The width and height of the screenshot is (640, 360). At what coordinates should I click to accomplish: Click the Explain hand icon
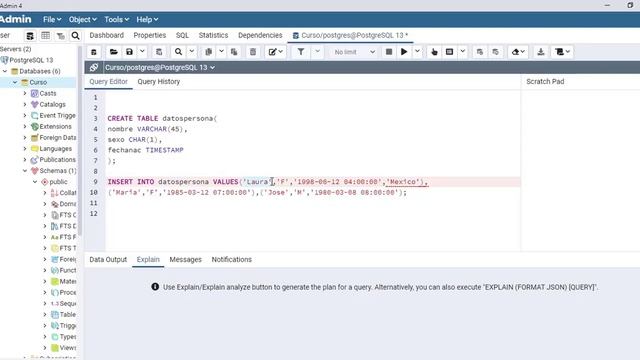pos(434,52)
